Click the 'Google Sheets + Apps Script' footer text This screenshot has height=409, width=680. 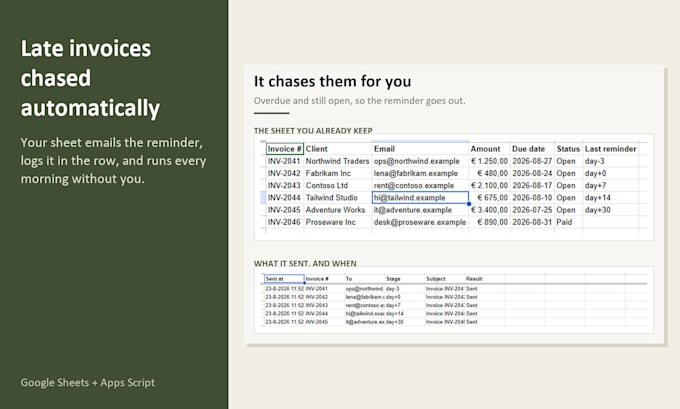pos(88,383)
